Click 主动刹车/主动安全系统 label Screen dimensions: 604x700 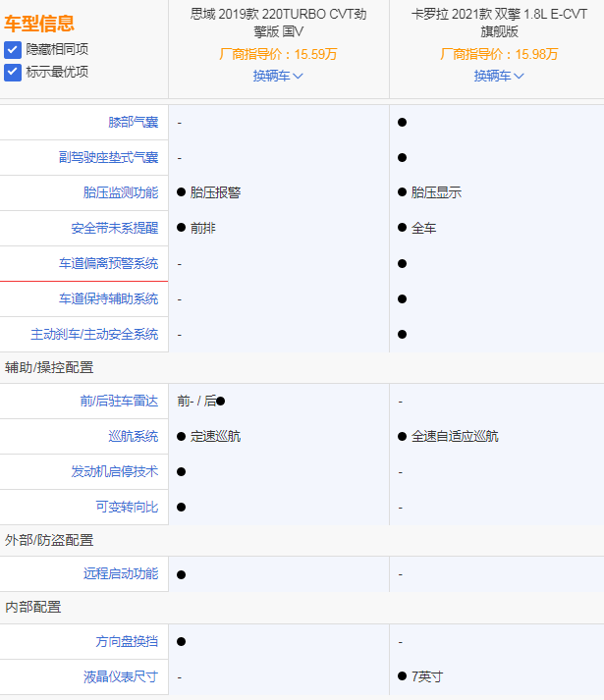pos(94,335)
